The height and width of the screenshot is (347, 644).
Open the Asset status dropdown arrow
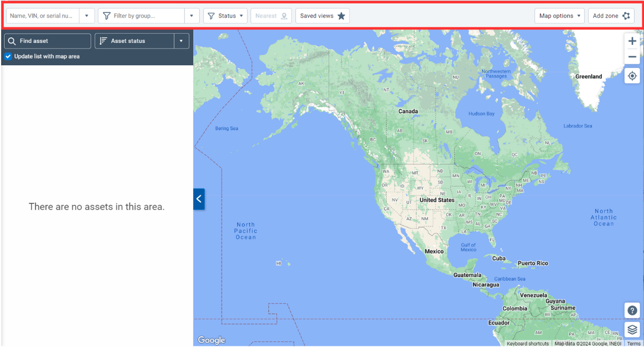coord(180,41)
